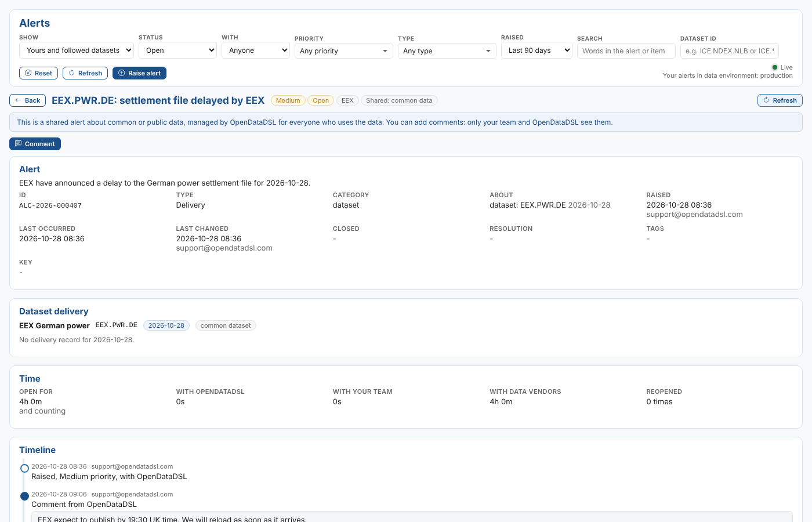Expand the Type filter dropdown
This screenshot has height=522, width=812.
tap(447, 51)
